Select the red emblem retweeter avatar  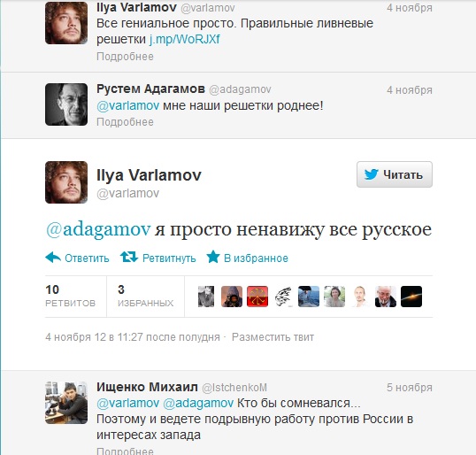[x=257, y=297]
